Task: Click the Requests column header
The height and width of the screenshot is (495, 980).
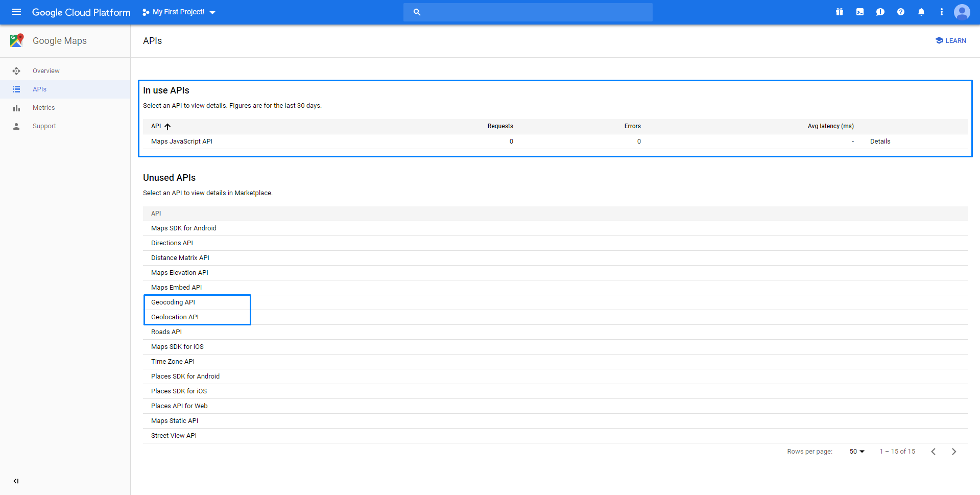Action: pyautogui.click(x=500, y=126)
